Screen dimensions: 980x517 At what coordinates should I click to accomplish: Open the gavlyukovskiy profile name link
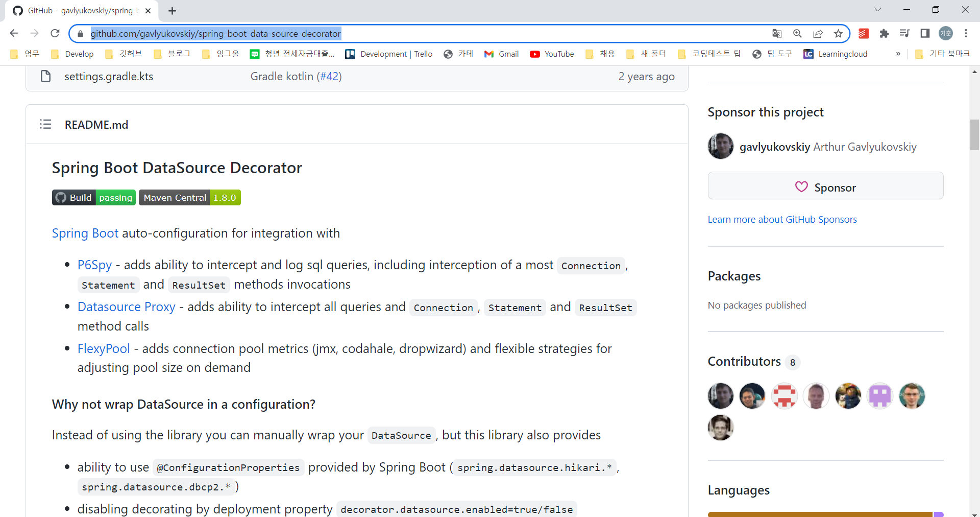(775, 147)
